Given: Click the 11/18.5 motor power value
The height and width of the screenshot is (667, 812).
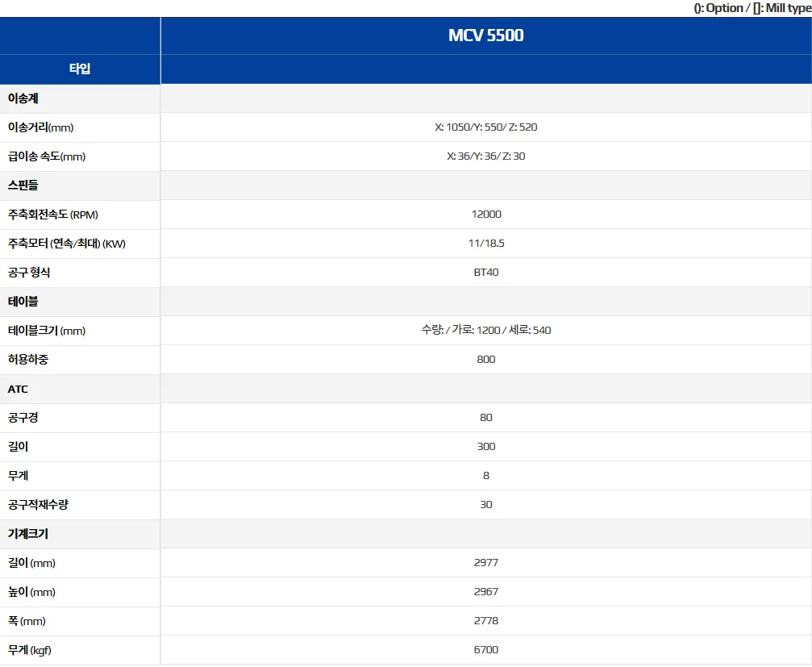Looking at the screenshot, I should (485, 243).
